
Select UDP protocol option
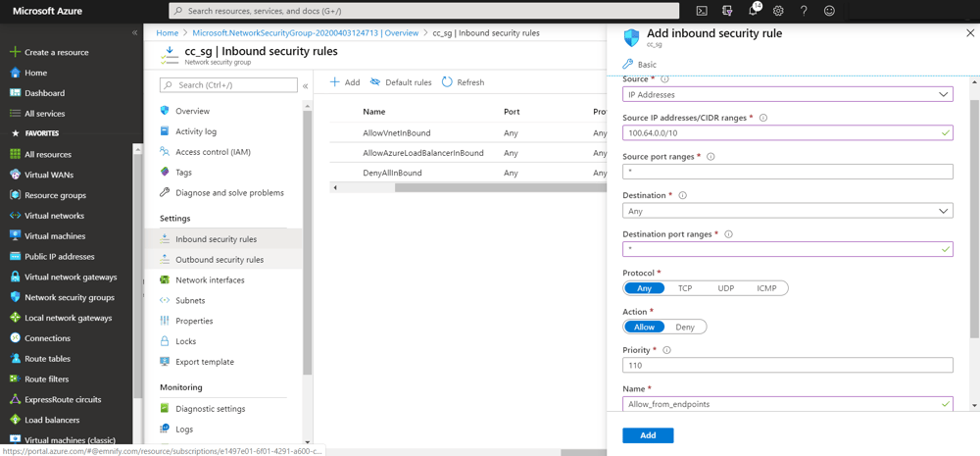(725, 288)
